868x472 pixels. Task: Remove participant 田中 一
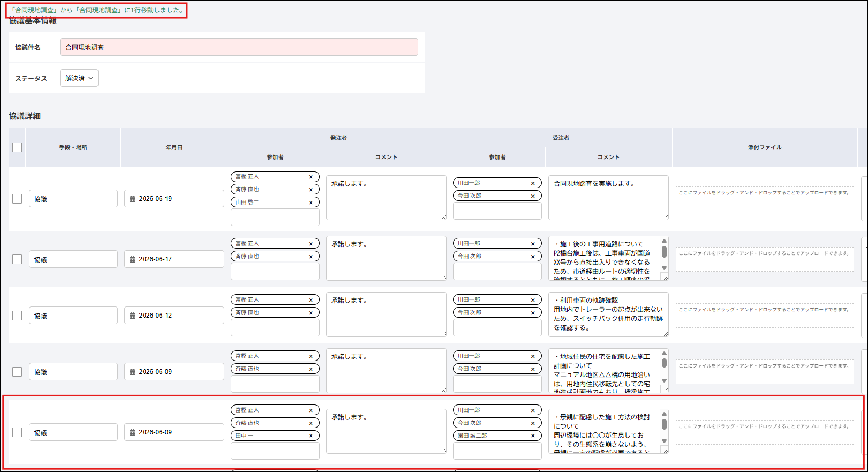pyautogui.click(x=311, y=436)
